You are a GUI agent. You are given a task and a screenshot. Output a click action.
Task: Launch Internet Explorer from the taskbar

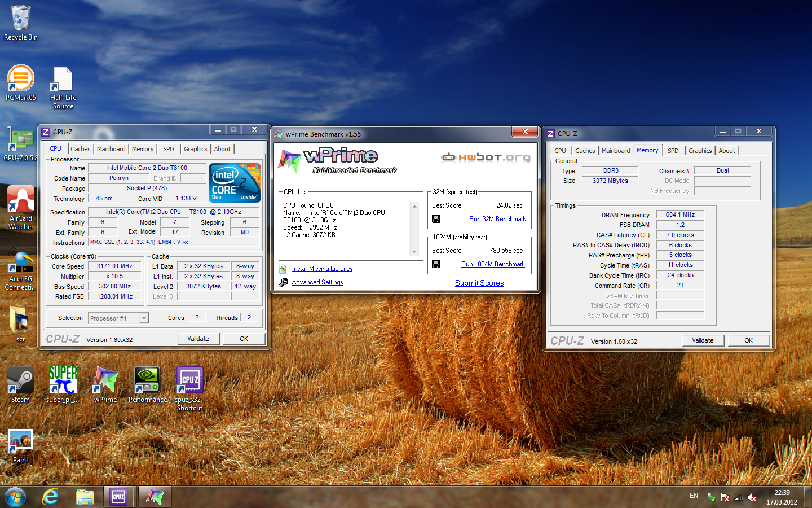(50, 497)
